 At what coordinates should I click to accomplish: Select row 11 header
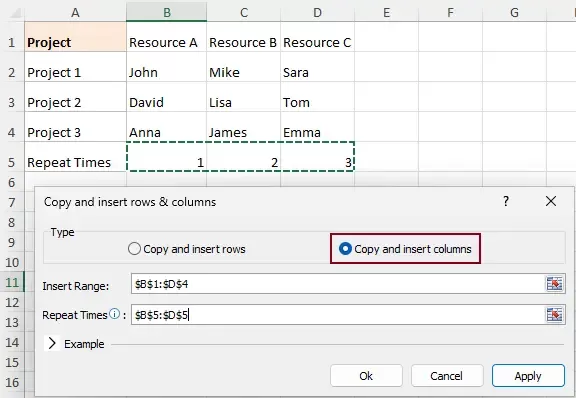pos(12,282)
